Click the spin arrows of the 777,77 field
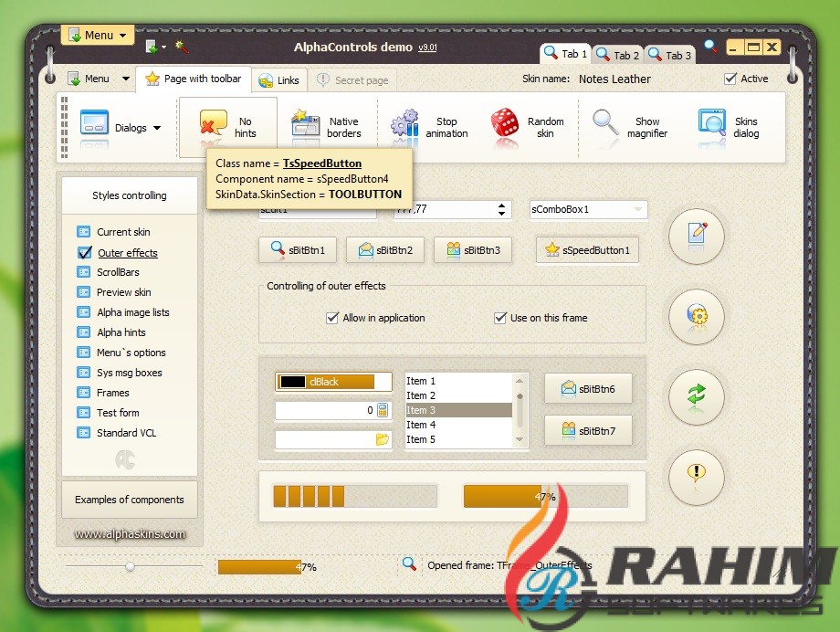 tap(501, 209)
